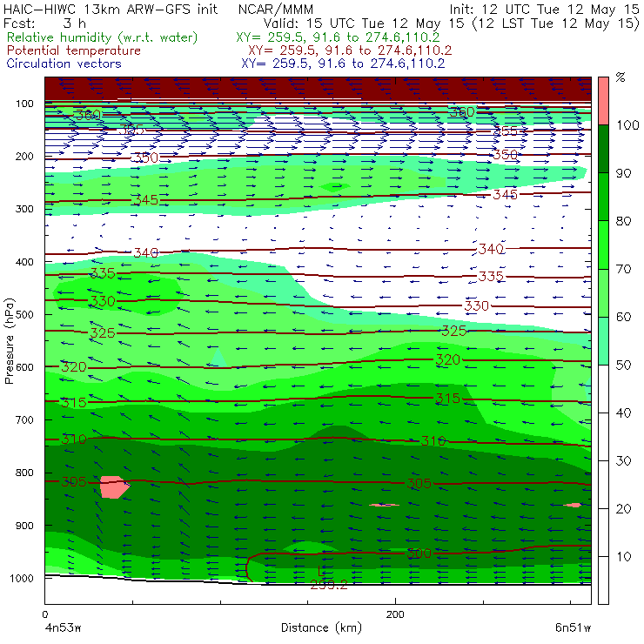Screen dimensions: 644x644
Task: Click the '0' distance axis tick label
Action: click(45, 614)
